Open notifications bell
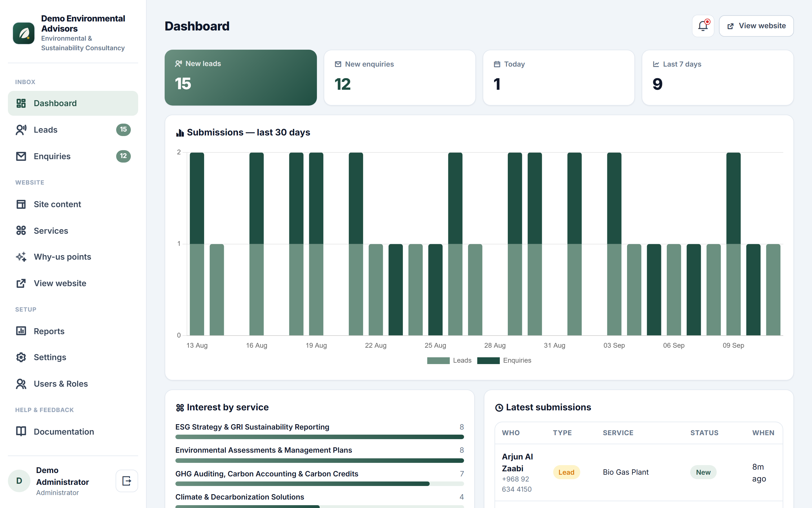Image resolution: width=812 pixels, height=508 pixels. point(703,26)
